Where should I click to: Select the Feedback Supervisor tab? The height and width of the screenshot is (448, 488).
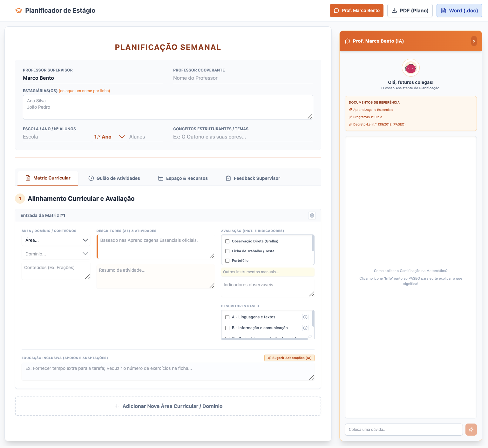(x=253, y=178)
